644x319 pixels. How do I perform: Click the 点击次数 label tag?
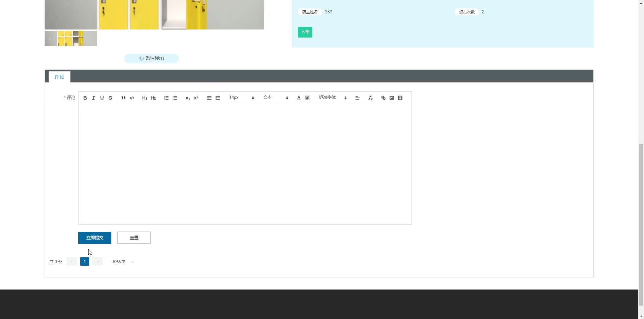(467, 12)
